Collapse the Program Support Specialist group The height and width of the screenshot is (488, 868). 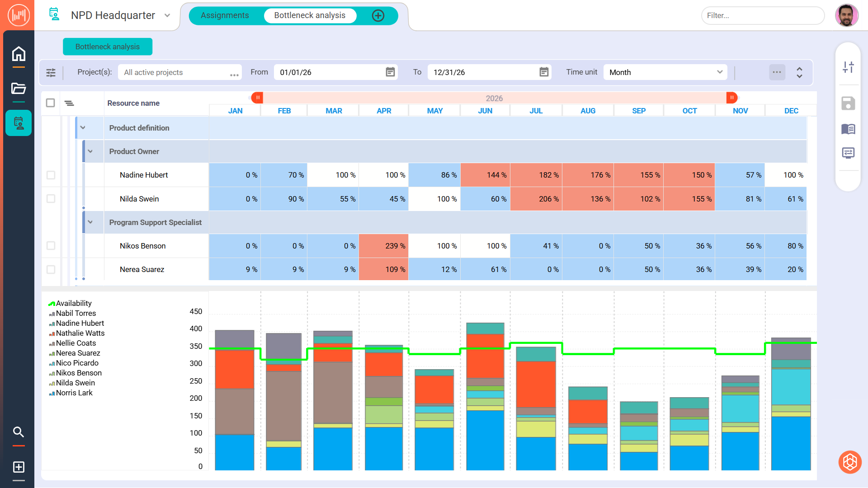tap(90, 222)
